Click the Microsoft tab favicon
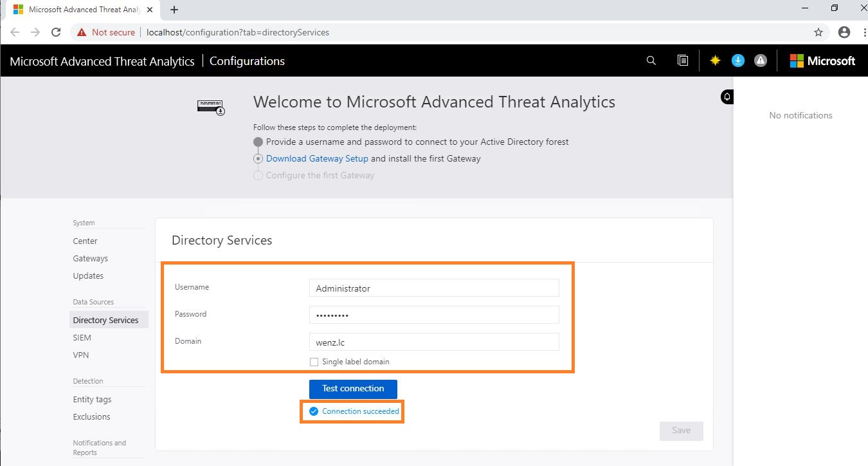Image resolution: width=868 pixels, height=466 pixels. tap(19, 10)
